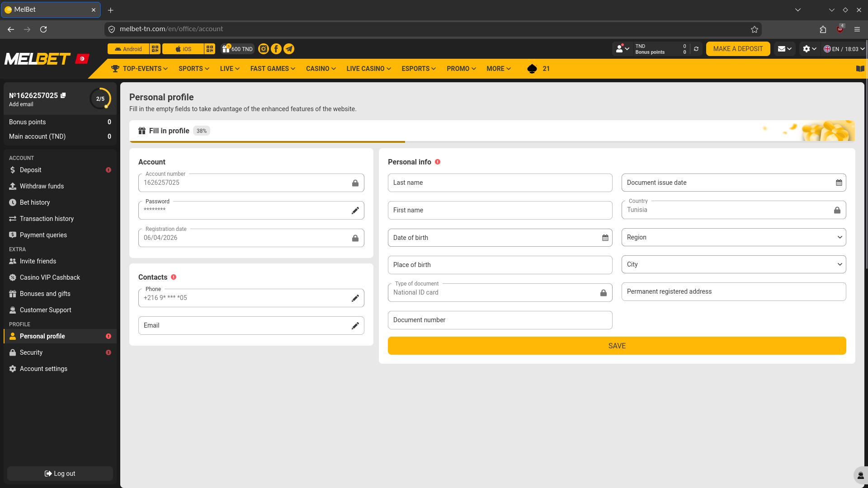Screen dimensions: 868x488
Task: Reload the browser page
Action: point(43,29)
